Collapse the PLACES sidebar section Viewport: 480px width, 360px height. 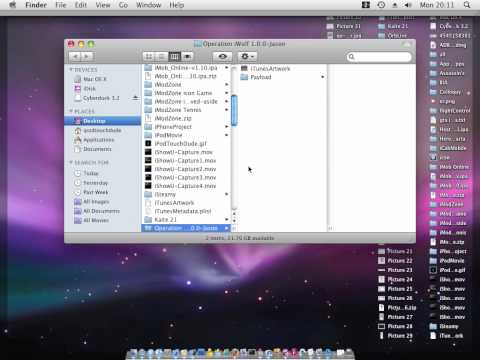click(x=71, y=111)
